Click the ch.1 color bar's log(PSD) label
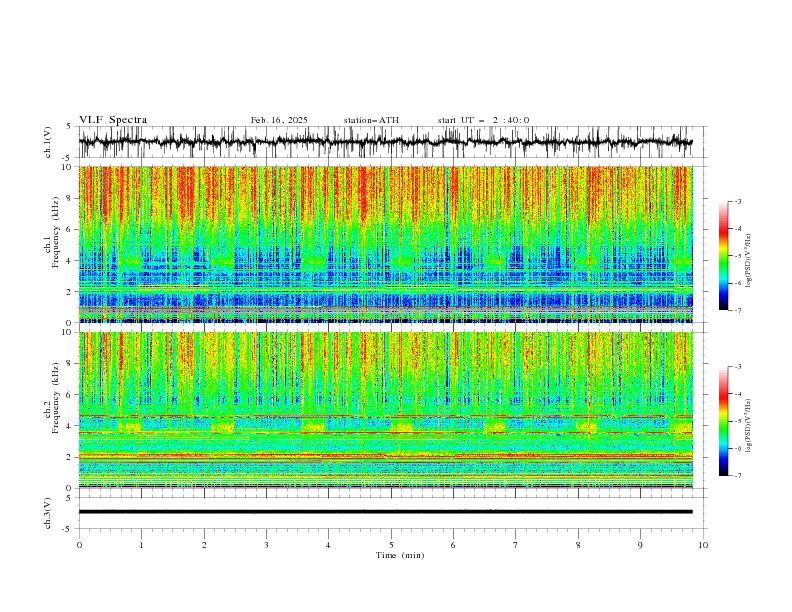Viewport: 792px width, 612px height. (x=748, y=261)
